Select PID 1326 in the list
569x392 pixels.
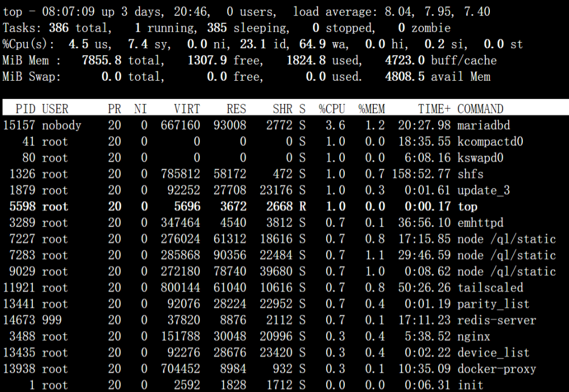pyautogui.click(x=22, y=174)
